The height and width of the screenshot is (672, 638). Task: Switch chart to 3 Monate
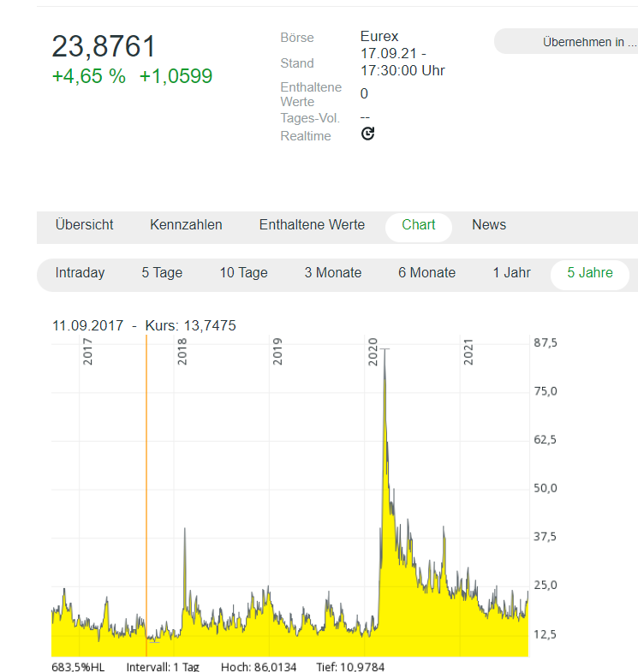point(332,273)
